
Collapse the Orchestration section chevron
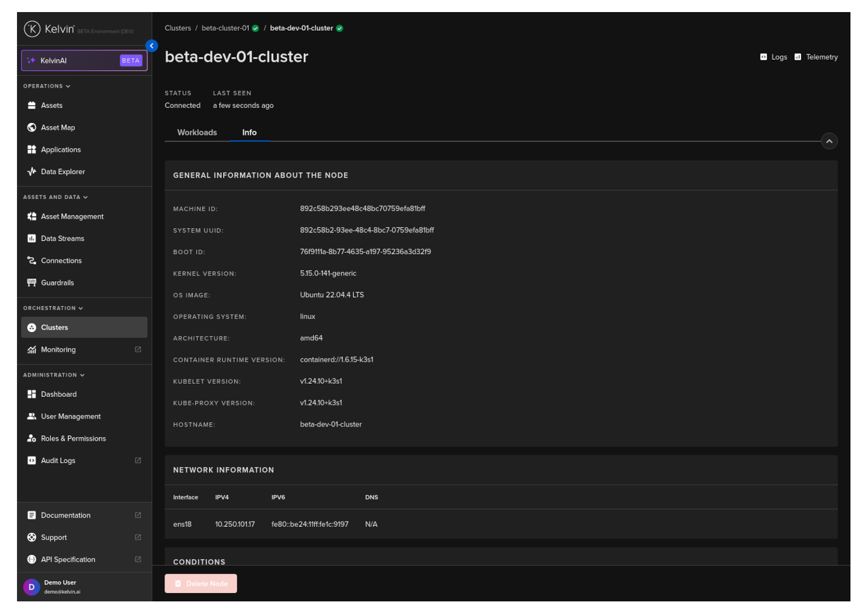(81, 308)
